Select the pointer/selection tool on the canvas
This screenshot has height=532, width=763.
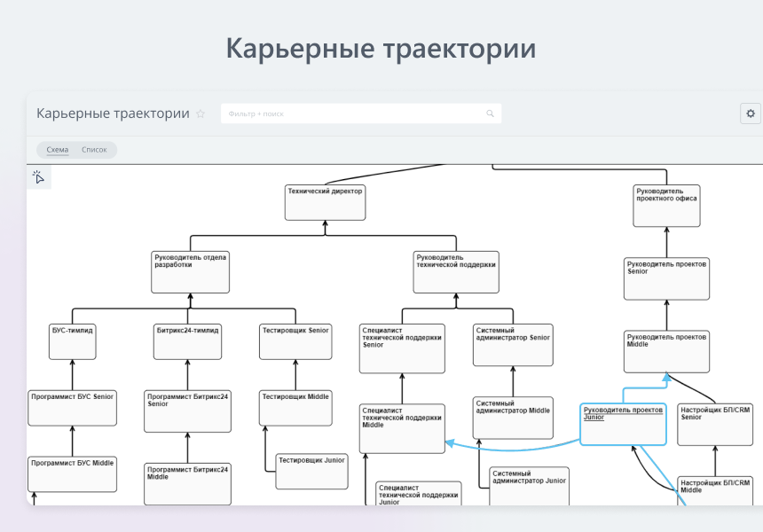pyautogui.click(x=38, y=177)
